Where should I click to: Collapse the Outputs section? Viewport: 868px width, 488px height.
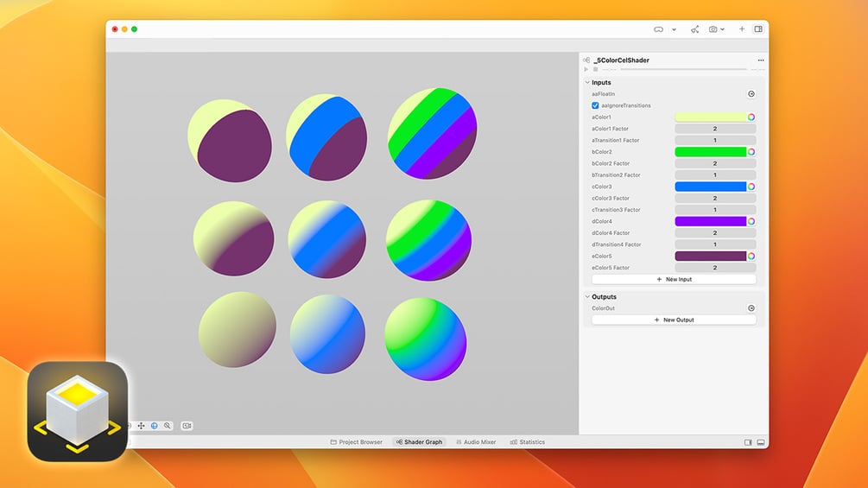coord(587,297)
